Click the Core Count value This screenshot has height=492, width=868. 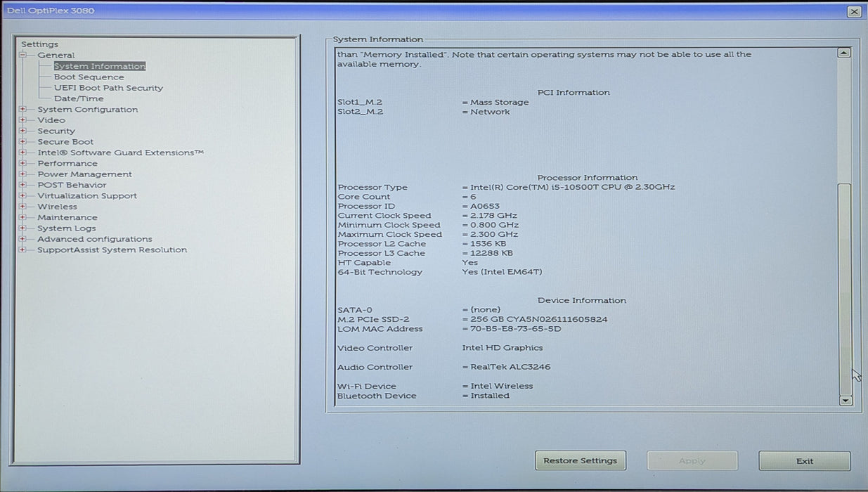pyautogui.click(x=469, y=197)
